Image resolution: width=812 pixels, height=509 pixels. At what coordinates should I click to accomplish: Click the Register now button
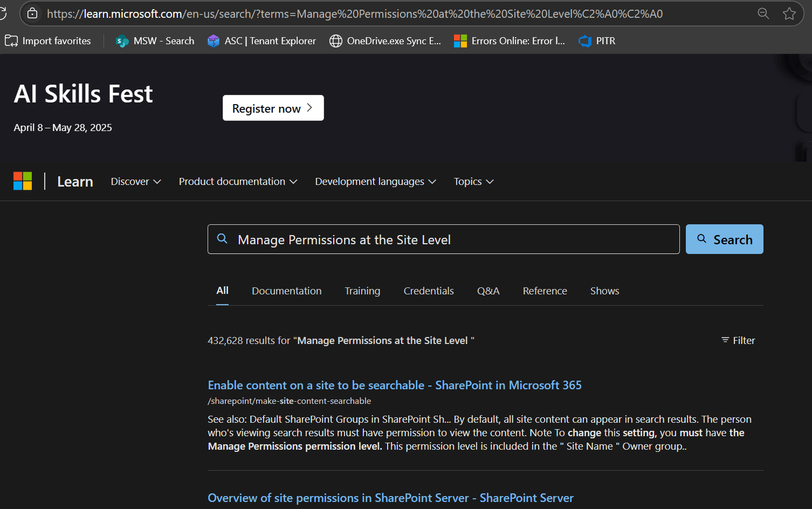273,108
